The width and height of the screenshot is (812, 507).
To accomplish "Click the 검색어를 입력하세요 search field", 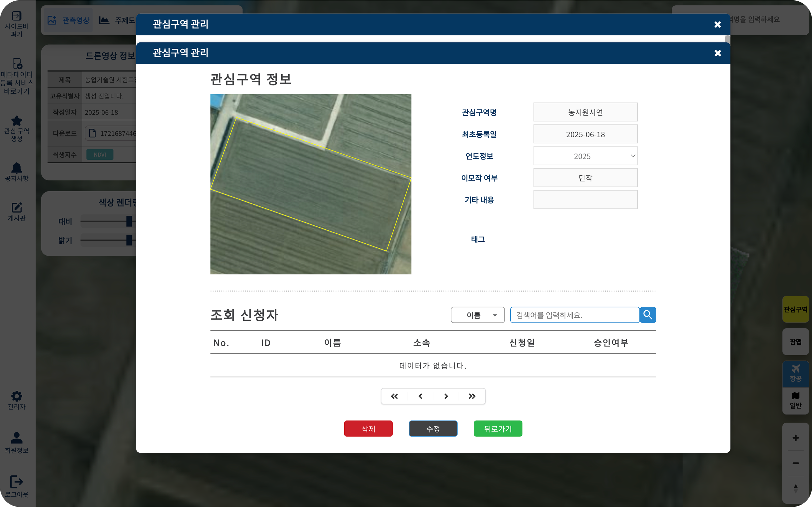I will (574, 315).
